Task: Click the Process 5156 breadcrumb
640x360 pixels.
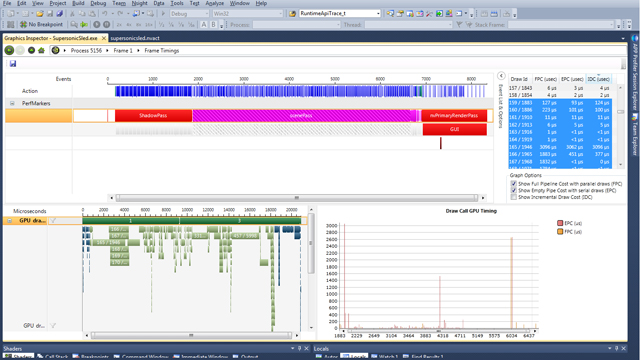Action: pos(86,51)
